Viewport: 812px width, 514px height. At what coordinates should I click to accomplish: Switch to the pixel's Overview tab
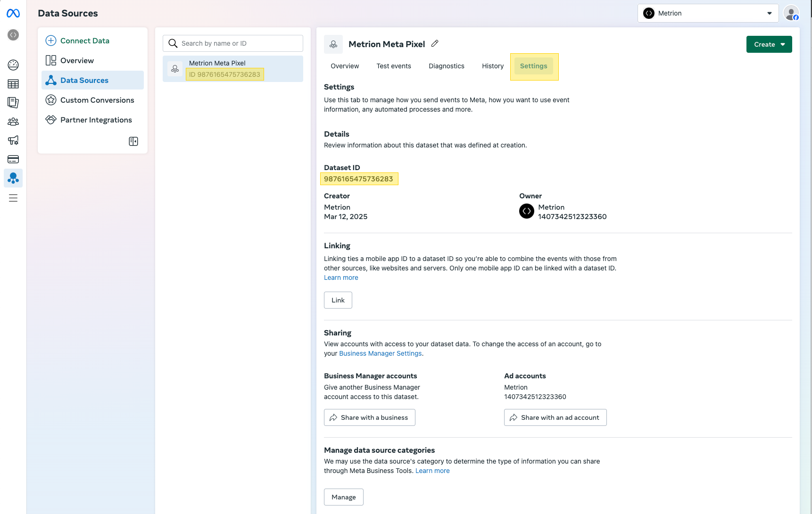coord(345,66)
